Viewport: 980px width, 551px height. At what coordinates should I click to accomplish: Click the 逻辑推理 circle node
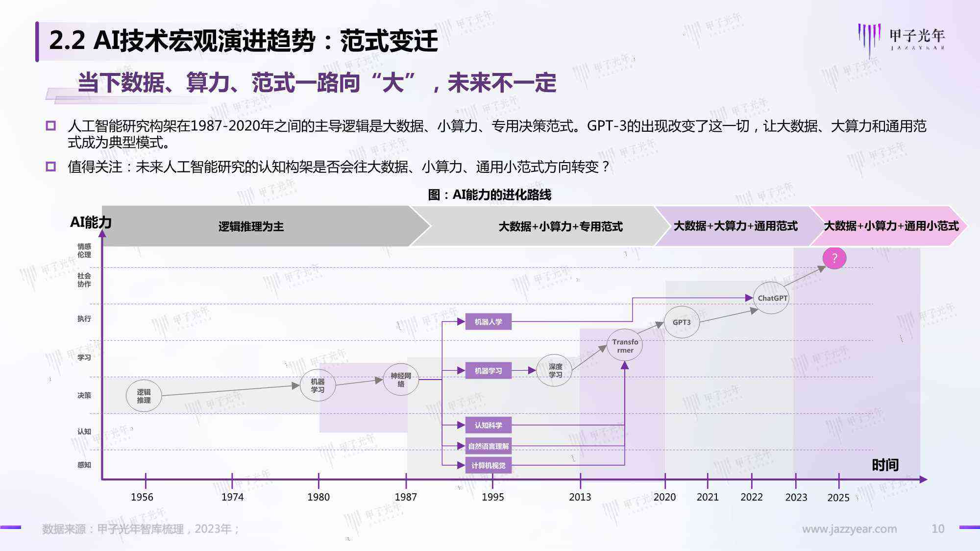coord(144,396)
